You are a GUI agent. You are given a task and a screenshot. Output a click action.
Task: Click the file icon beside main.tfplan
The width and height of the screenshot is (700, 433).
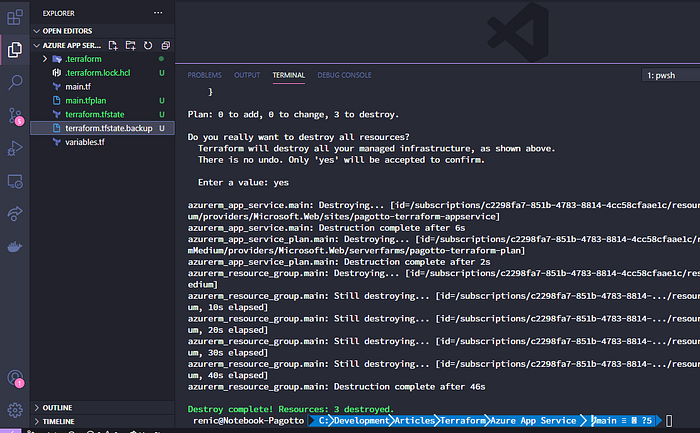tap(57, 100)
